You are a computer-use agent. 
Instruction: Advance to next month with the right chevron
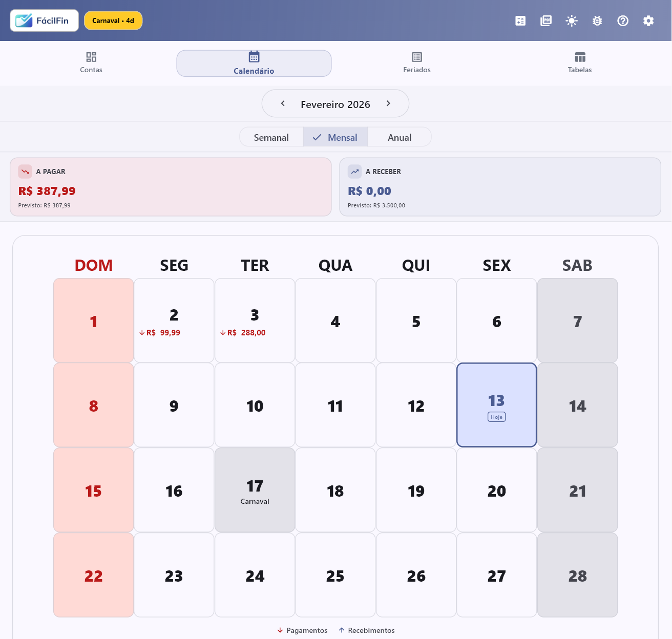[x=388, y=103]
